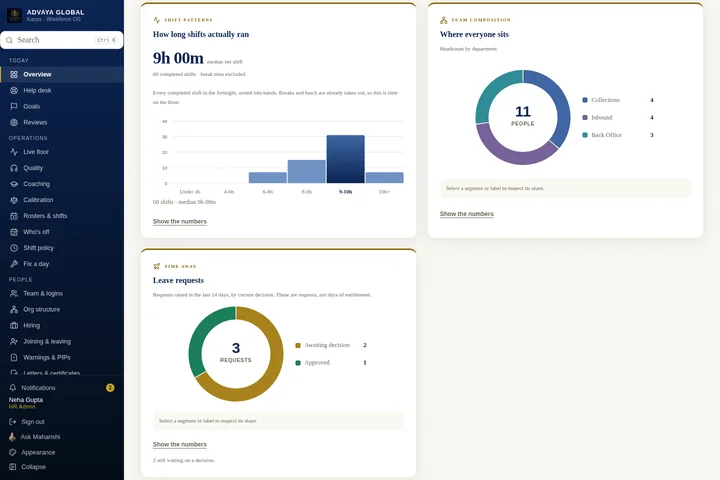This screenshot has width=720, height=480.
Task: Select the Approved legend label
Action: click(x=317, y=362)
